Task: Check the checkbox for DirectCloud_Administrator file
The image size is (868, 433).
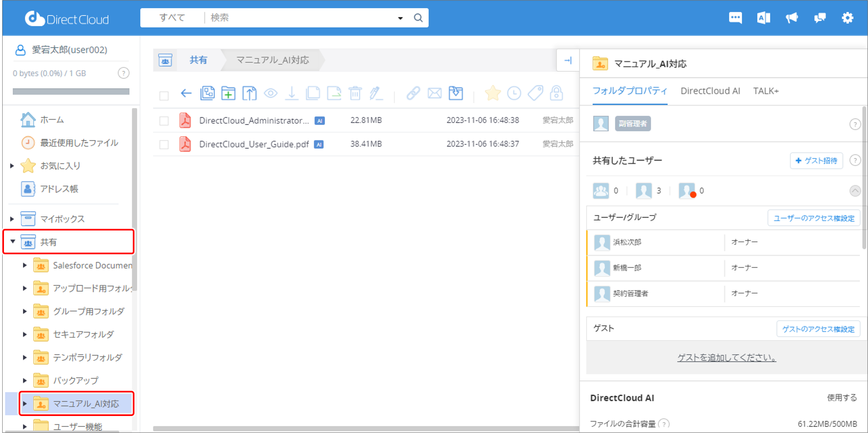Action: [164, 120]
